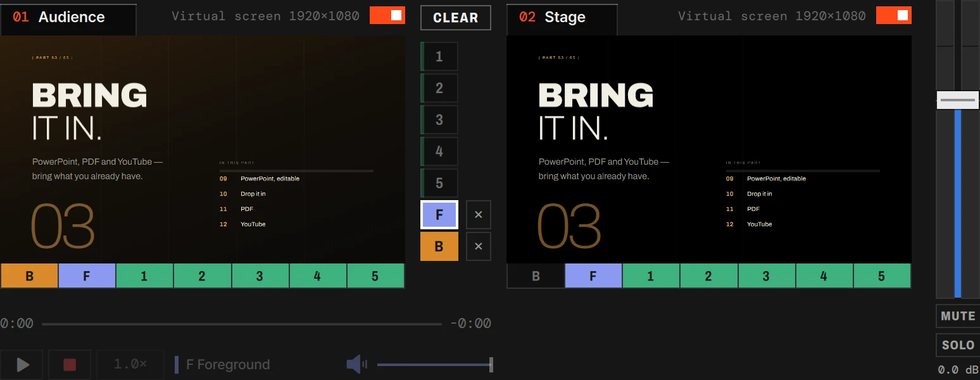This screenshot has width=980, height=380.
Task: Click the audio fader handle
Action: (x=958, y=100)
